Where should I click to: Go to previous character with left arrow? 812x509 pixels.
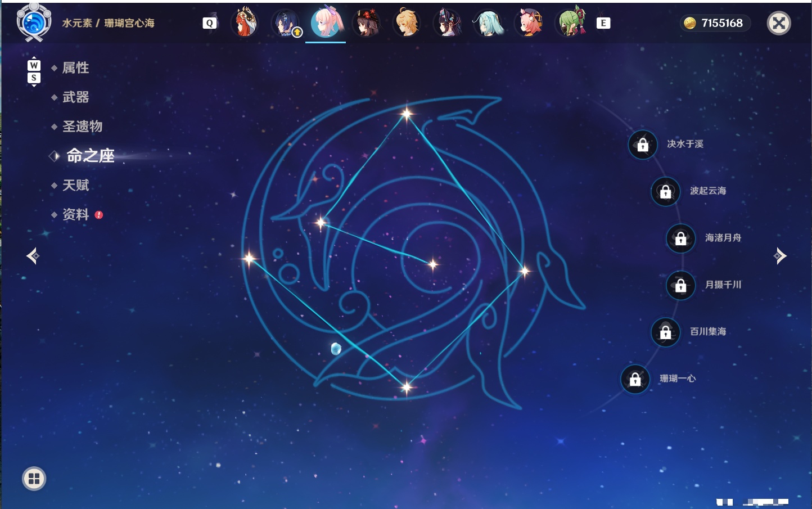click(x=33, y=256)
